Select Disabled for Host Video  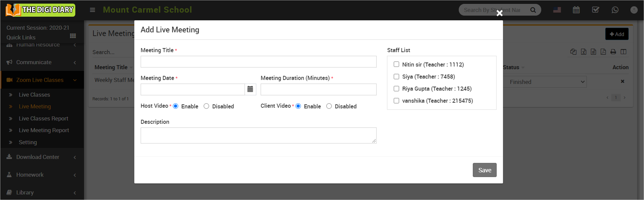coord(206,106)
